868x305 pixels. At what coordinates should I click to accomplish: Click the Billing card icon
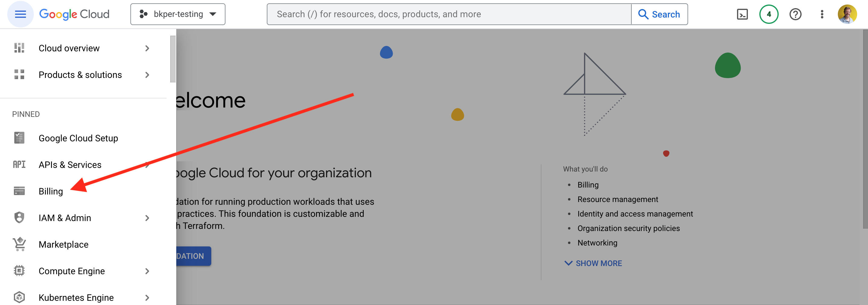coord(19,191)
